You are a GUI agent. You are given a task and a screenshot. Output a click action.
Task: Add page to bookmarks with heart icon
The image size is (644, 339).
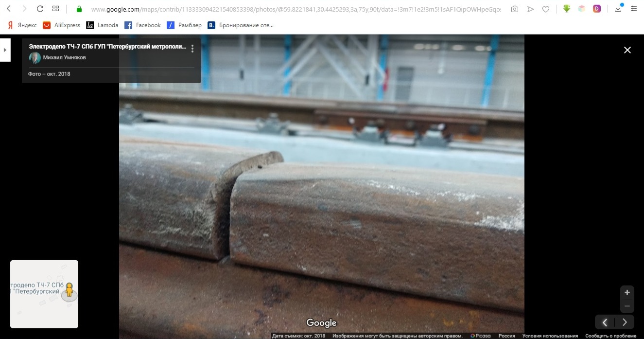[x=546, y=9]
